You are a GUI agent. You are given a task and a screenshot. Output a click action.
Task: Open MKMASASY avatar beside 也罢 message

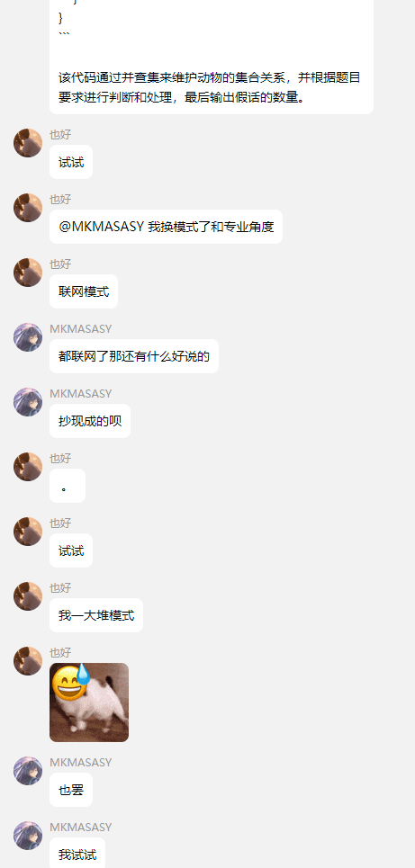coord(28,771)
